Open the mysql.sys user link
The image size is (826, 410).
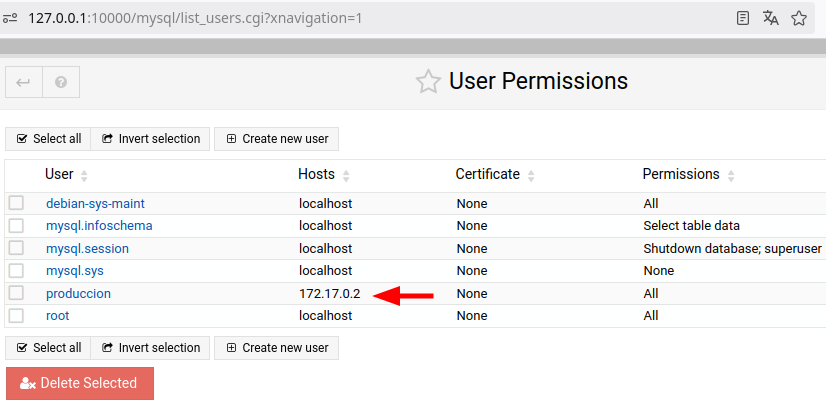coord(75,271)
